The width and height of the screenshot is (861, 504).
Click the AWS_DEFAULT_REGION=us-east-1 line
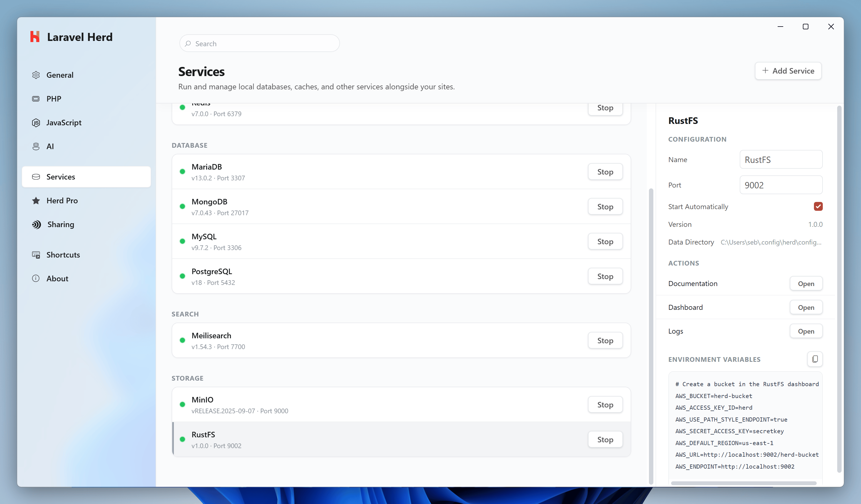point(724,443)
